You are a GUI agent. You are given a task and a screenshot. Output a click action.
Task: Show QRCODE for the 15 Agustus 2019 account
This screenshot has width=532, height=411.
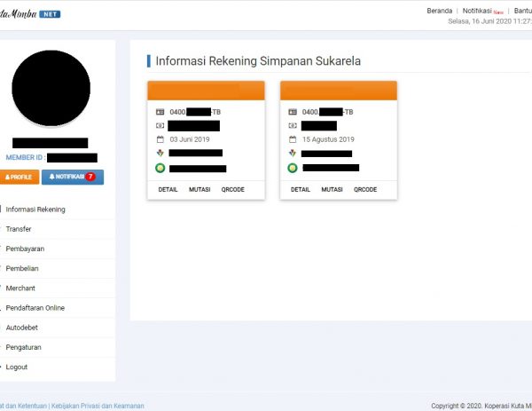click(x=365, y=190)
